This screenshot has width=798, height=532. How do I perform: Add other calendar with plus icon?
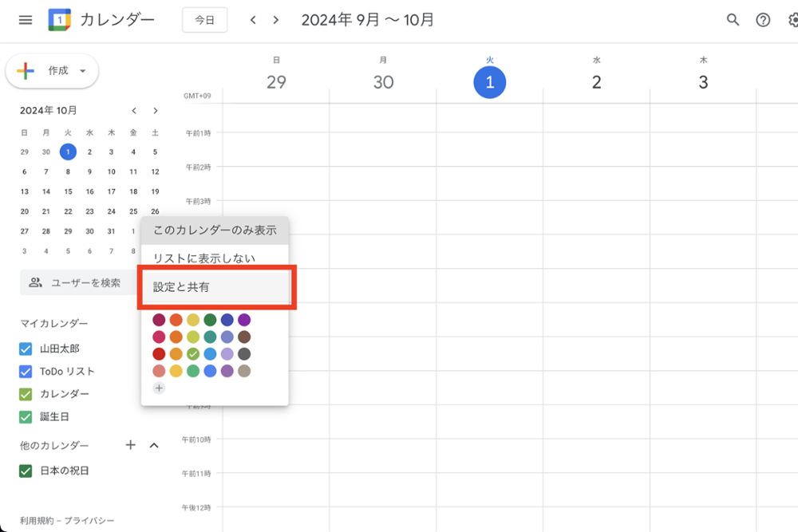coord(131,445)
